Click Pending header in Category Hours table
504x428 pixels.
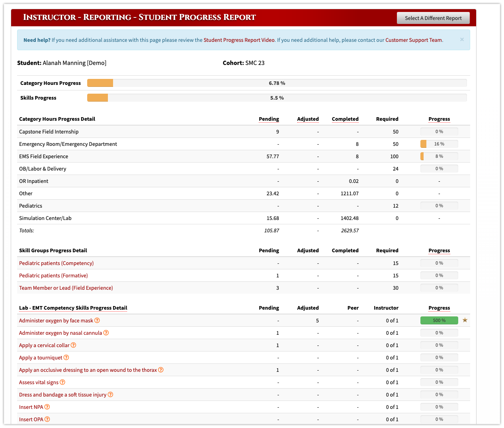(x=269, y=119)
